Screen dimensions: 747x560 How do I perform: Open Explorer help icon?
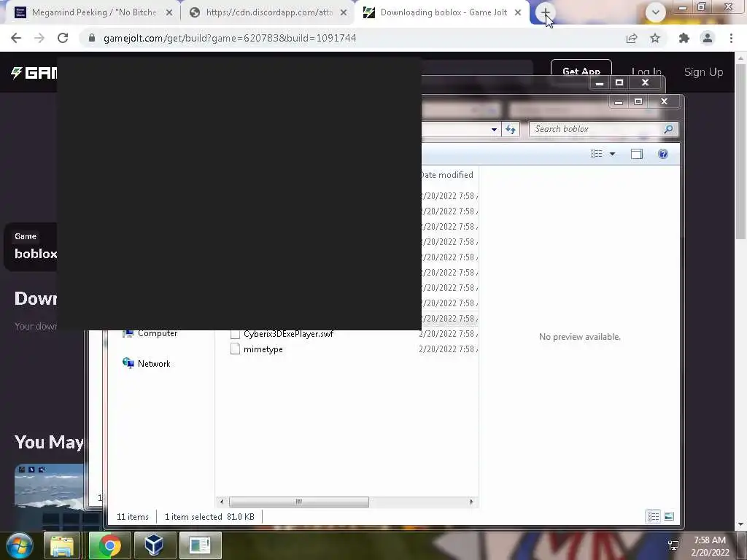coord(662,154)
